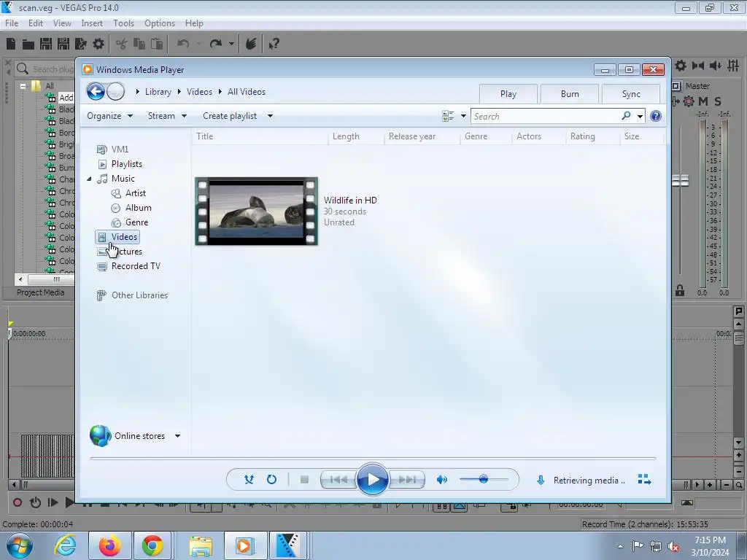Open the Insert menu in VEGAS

(x=91, y=23)
